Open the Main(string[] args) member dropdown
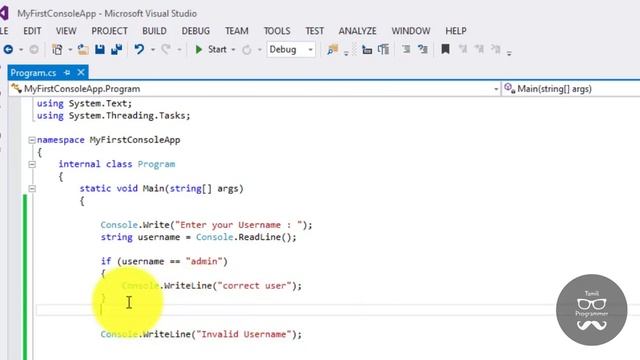Viewport: 640px width, 360px height. click(571, 89)
